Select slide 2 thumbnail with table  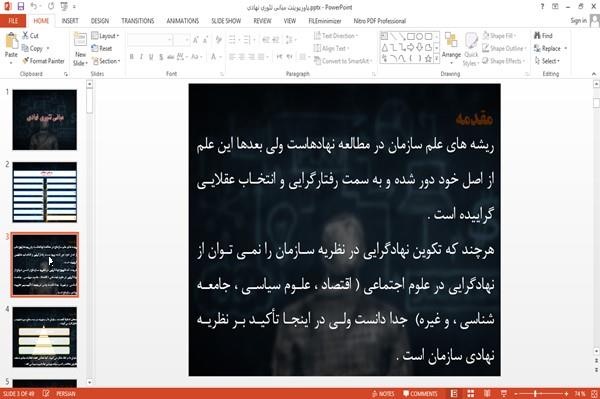[x=44, y=192]
